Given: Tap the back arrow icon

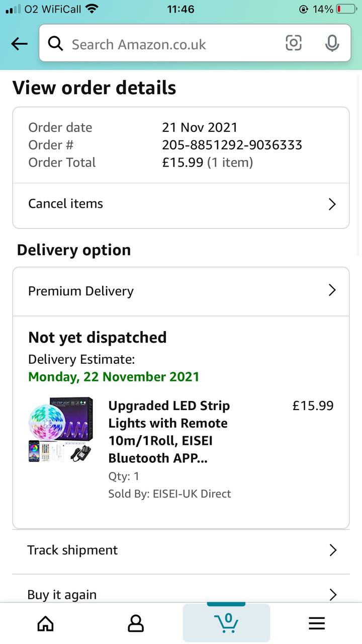Looking at the screenshot, I should 19,44.
